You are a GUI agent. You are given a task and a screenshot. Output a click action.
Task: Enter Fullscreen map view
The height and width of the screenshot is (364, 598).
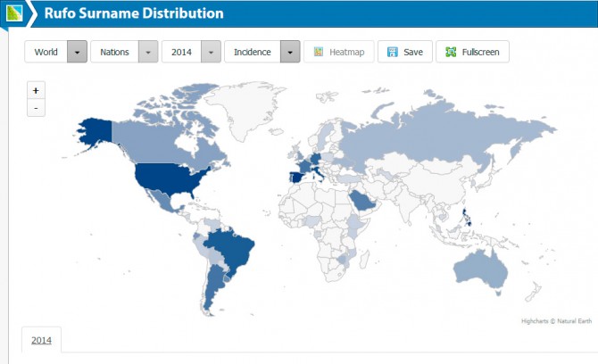[x=472, y=52]
